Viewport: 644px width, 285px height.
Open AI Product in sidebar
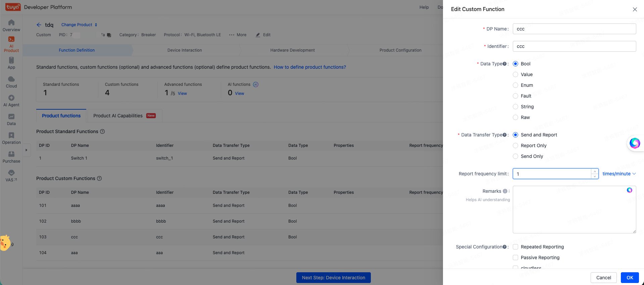tap(11, 44)
